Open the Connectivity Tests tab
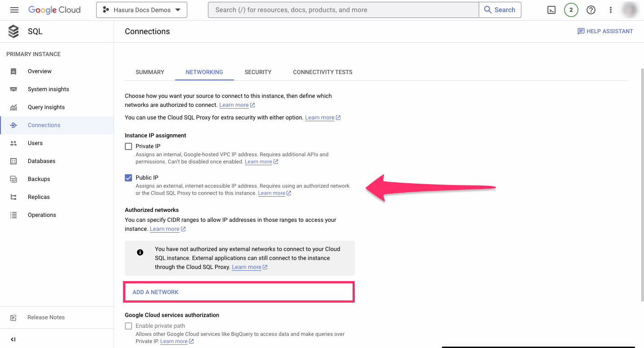 pos(322,72)
